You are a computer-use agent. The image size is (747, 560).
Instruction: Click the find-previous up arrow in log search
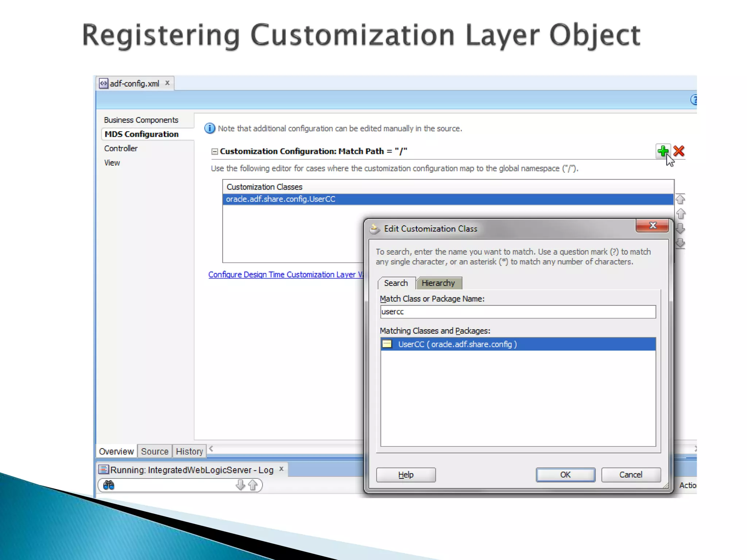click(253, 485)
